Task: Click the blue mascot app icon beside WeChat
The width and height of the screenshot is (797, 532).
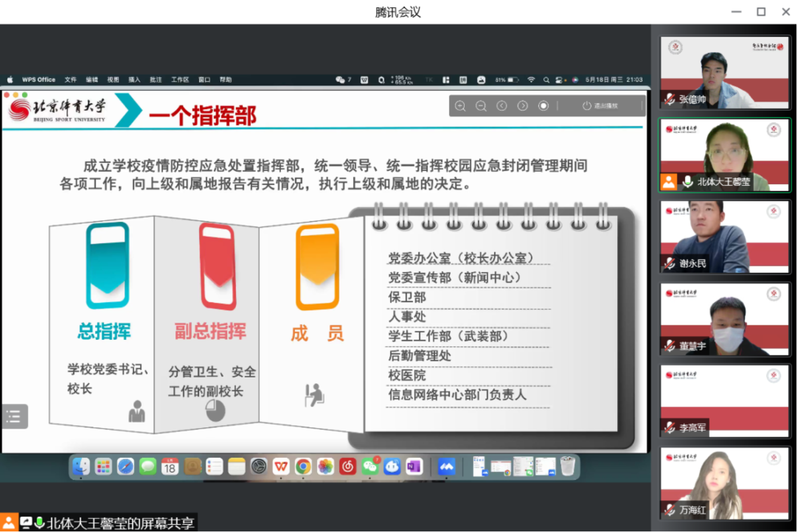Action: (392, 466)
